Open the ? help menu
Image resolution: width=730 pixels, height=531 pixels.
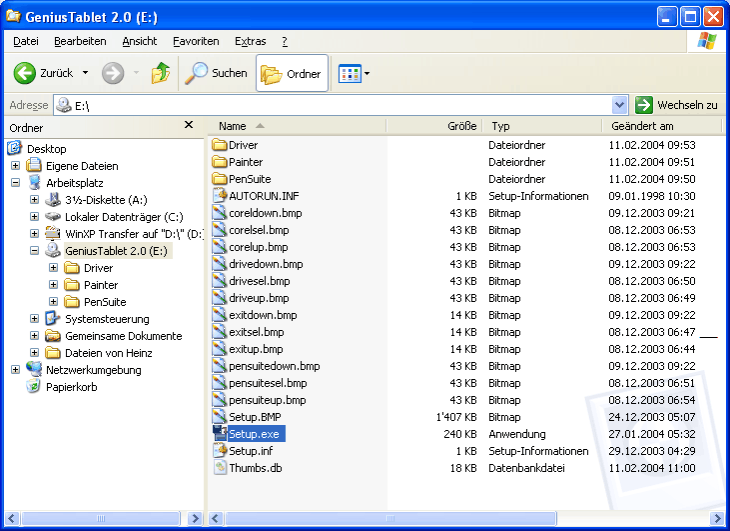click(284, 41)
